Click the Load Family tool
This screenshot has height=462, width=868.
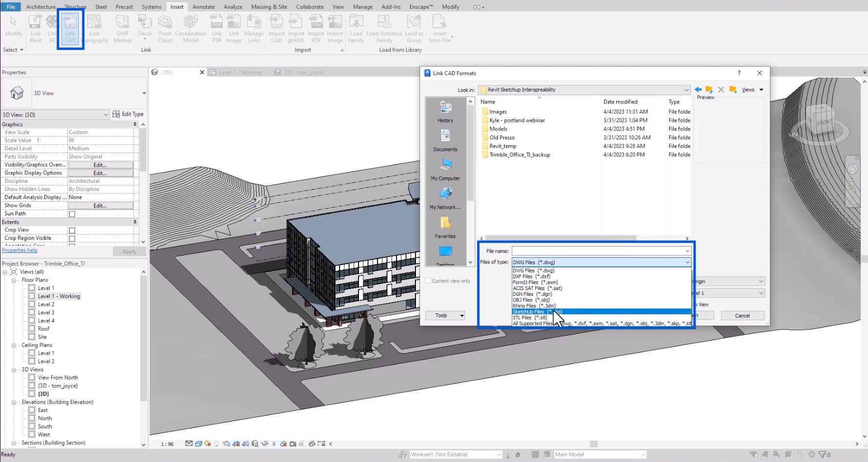click(356, 28)
